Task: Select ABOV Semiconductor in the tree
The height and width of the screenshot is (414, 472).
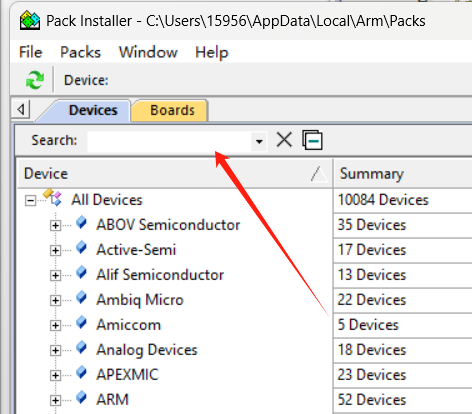Action: [168, 225]
